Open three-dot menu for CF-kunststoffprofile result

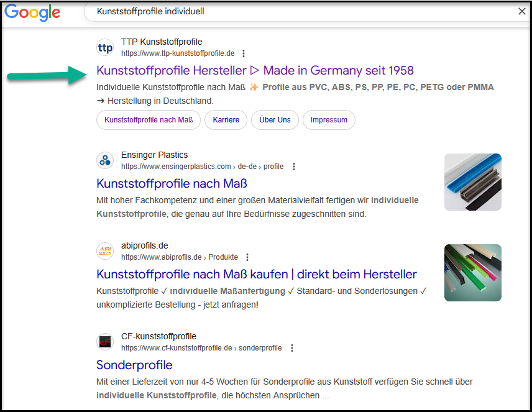(x=292, y=348)
